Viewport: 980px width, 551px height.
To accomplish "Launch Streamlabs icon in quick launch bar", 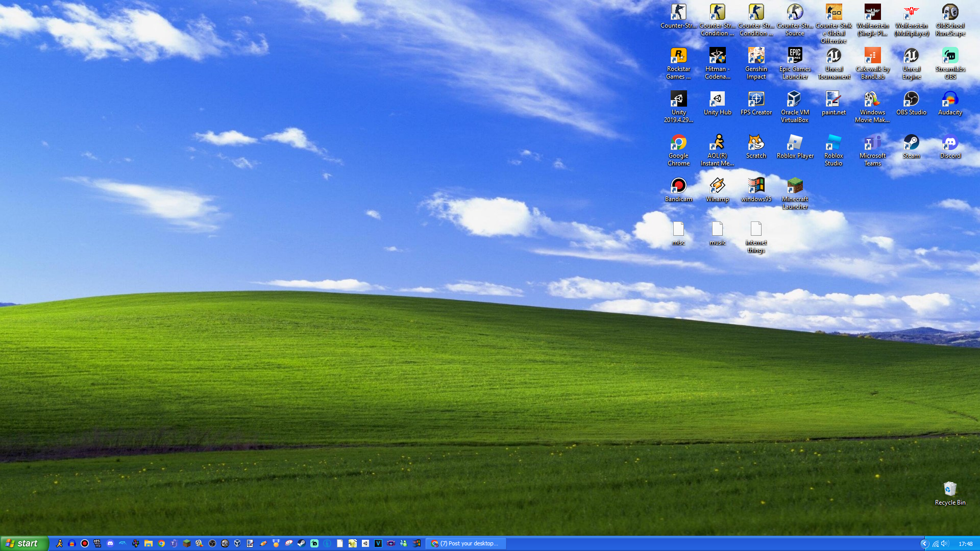I will point(314,543).
